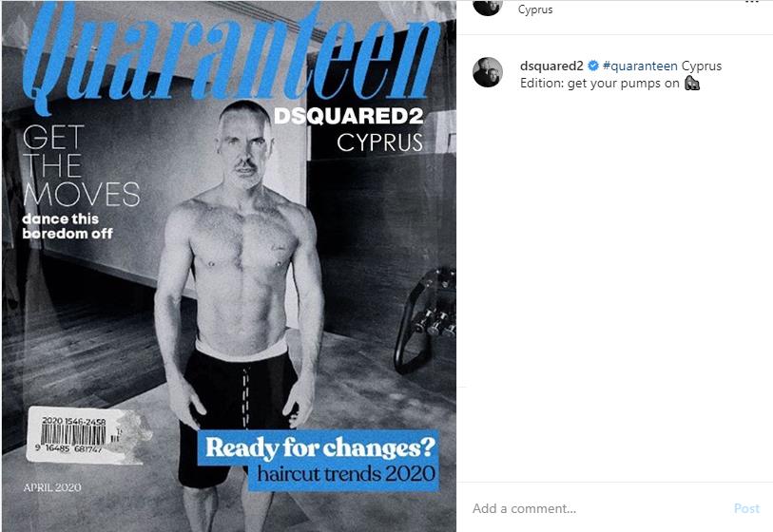Select the caption text Edition: get your pumps on

tap(599, 84)
